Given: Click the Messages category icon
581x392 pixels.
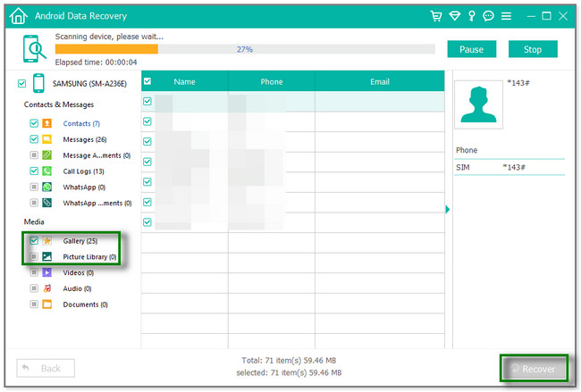Looking at the screenshot, I should pos(47,139).
